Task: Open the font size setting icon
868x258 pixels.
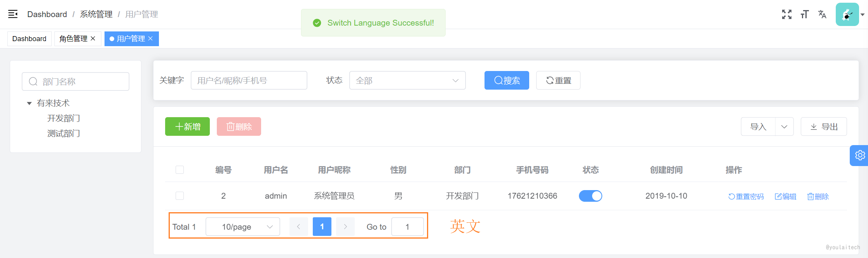Action: [x=805, y=14]
